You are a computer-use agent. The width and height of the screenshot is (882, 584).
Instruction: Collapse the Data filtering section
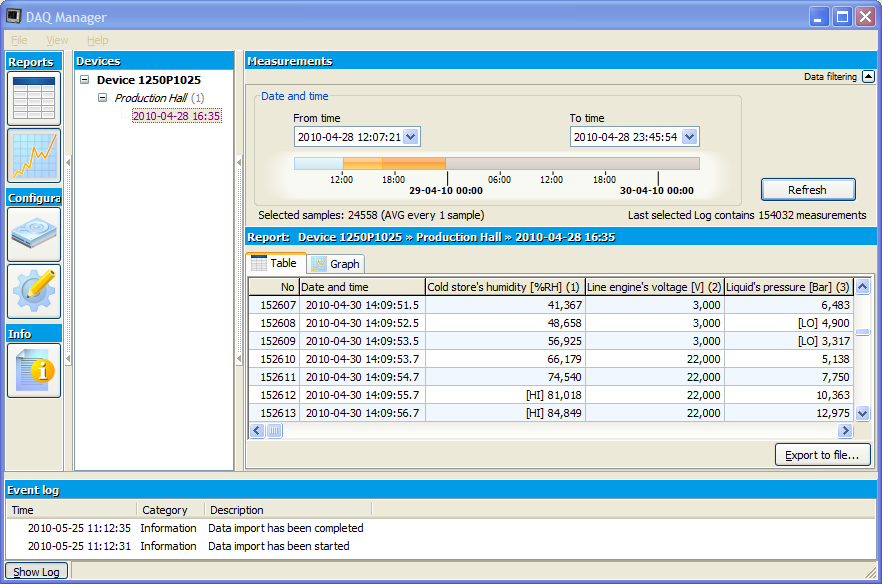tap(869, 76)
